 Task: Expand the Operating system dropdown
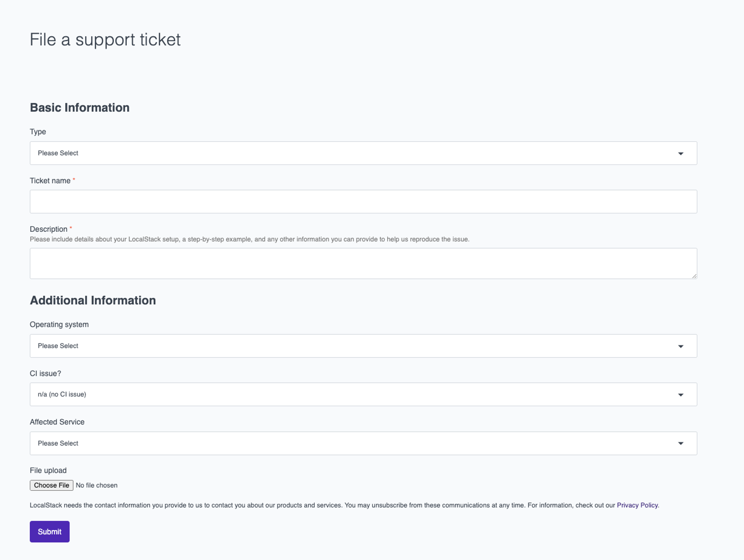pyautogui.click(x=363, y=346)
